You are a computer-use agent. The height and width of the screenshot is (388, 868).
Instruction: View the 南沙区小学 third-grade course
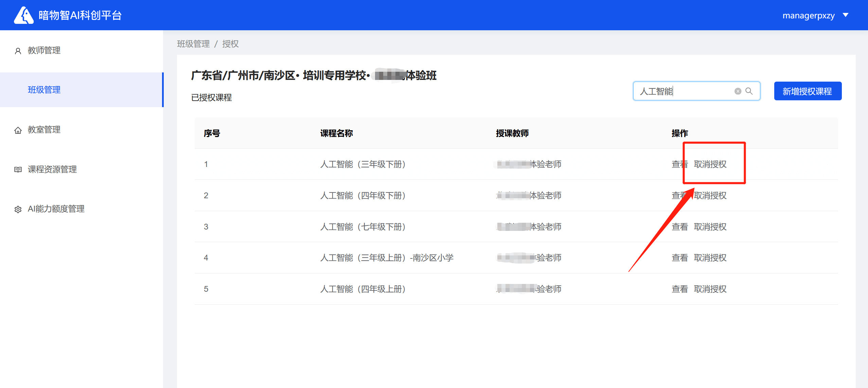679,258
